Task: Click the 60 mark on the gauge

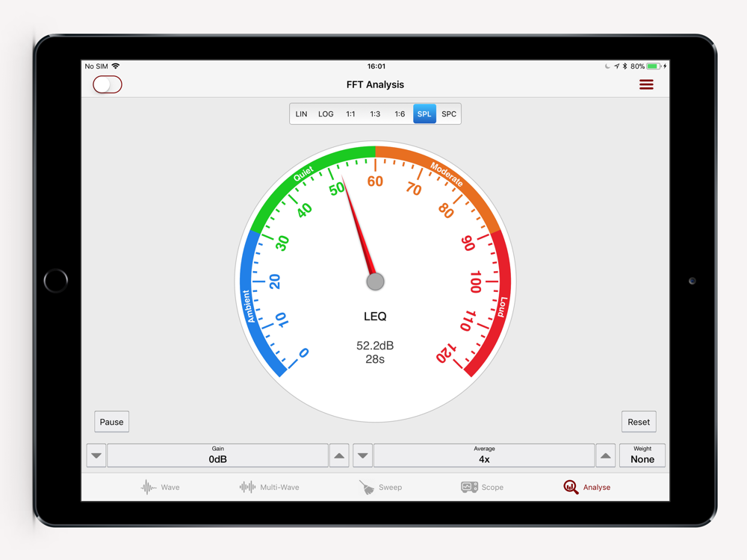Action: pos(375,181)
